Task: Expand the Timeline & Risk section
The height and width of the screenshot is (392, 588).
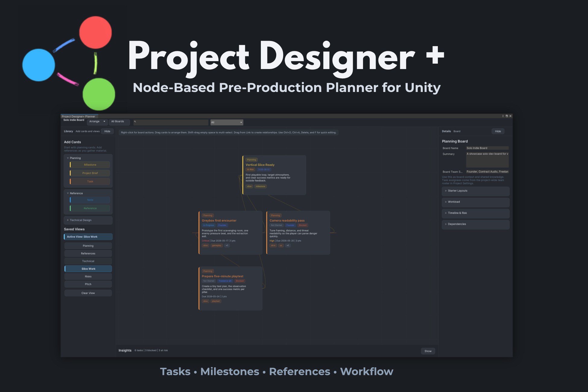Action: coord(476,213)
